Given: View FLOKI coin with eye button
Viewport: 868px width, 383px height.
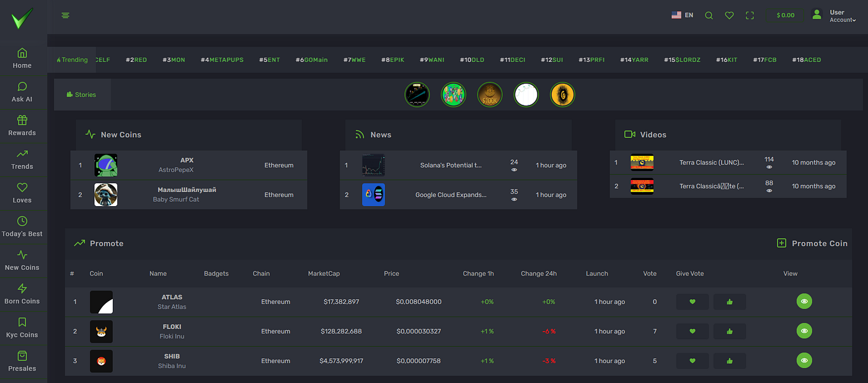Looking at the screenshot, I should pyautogui.click(x=804, y=331).
